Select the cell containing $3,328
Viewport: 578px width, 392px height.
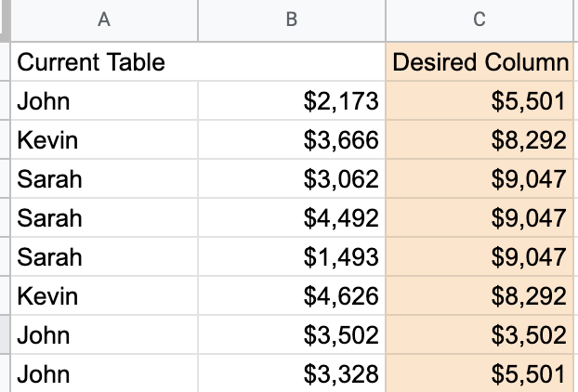[x=292, y=373]
